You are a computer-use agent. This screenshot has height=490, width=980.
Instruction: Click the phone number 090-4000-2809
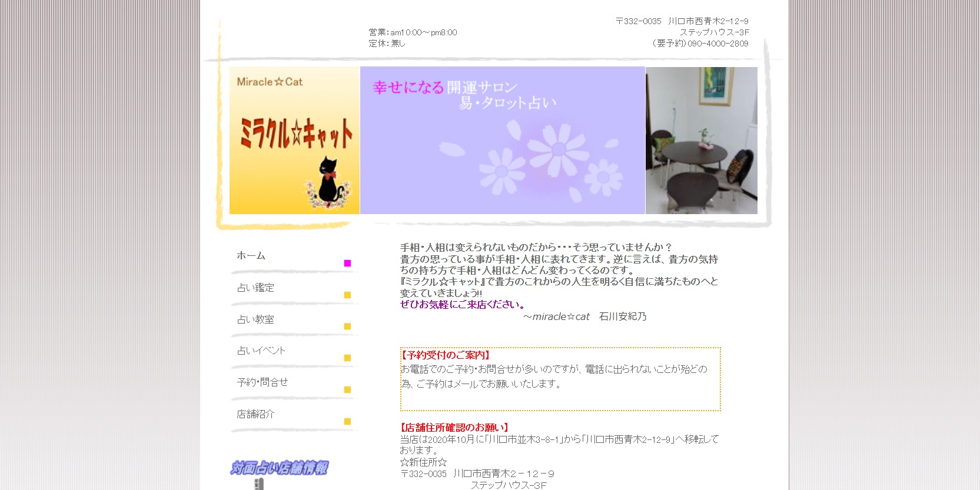click(x=717, y=44)
